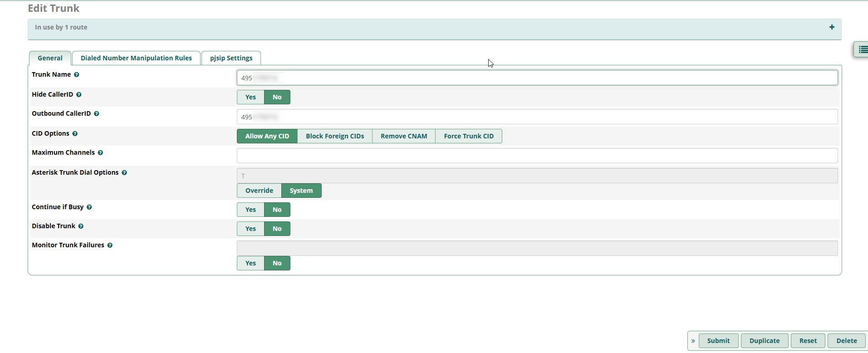The image size is (868, 353).
Task: Open help for Asterisk Trunk Dial Options
Action: 124,173
